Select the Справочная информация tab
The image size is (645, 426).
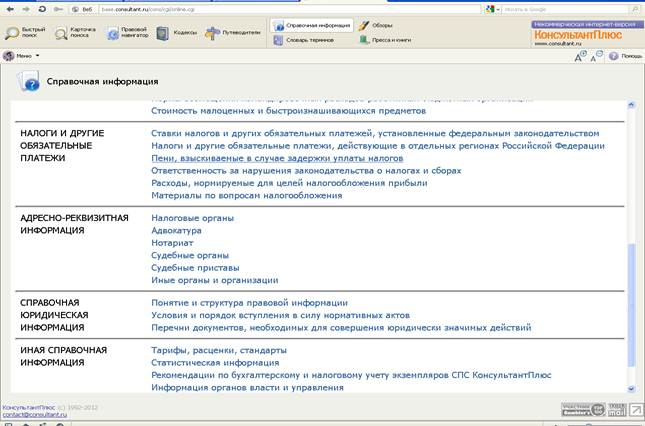(312, 25)
